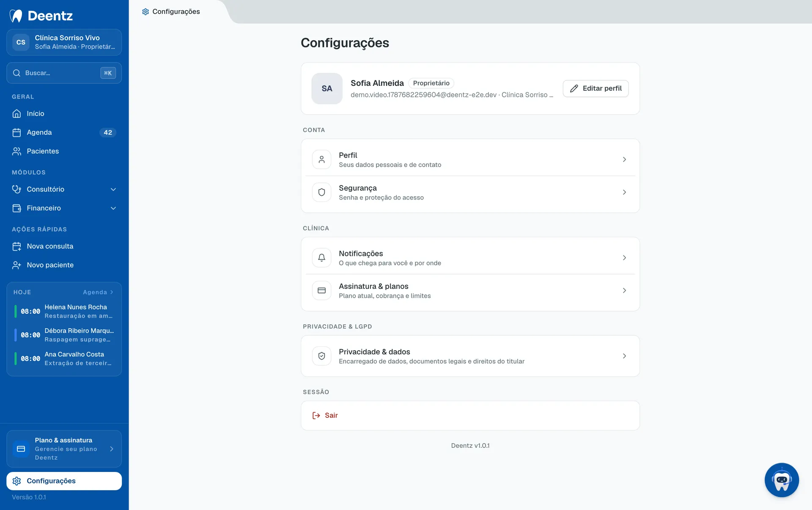Image resolution: width=812 pixels, height=510 pixels.
Task: Click the Financeiro wallet icon
Action: coord(16,208)
